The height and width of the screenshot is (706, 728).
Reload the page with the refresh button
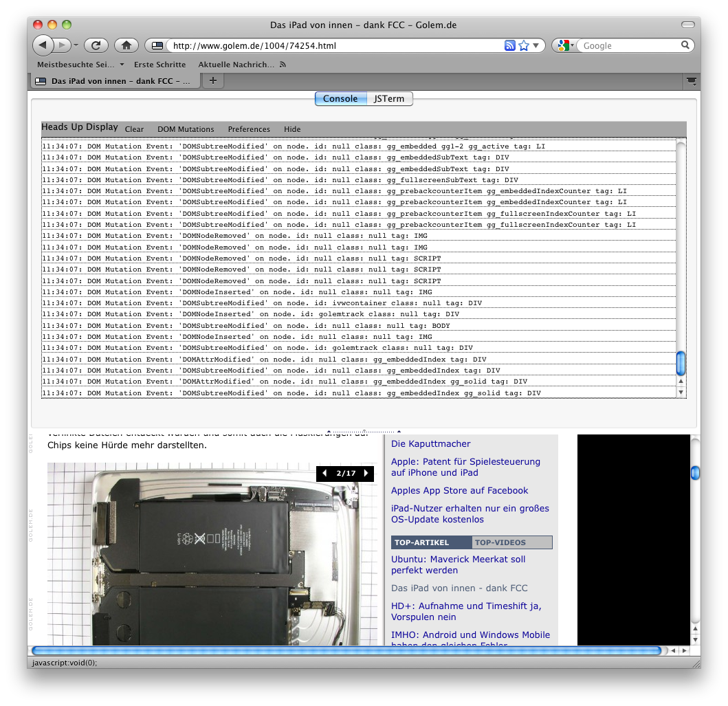(96, 45)
